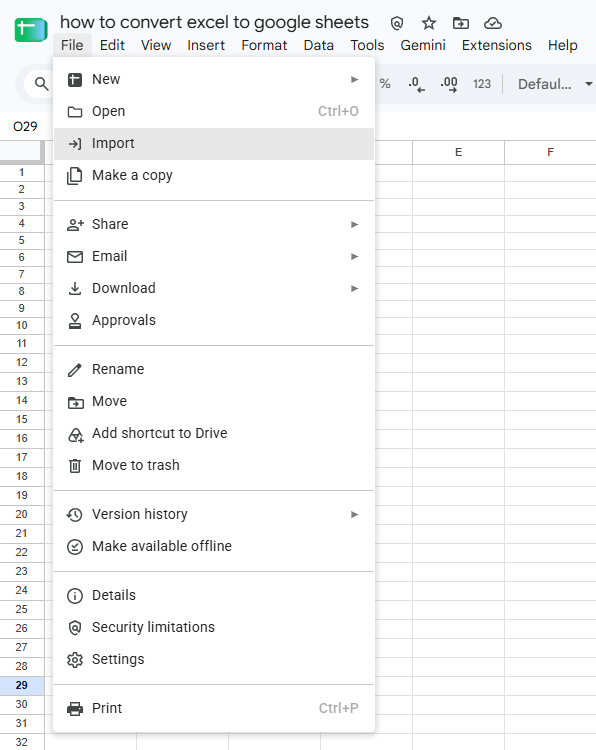Click the format as percent icon

(385, 84)
